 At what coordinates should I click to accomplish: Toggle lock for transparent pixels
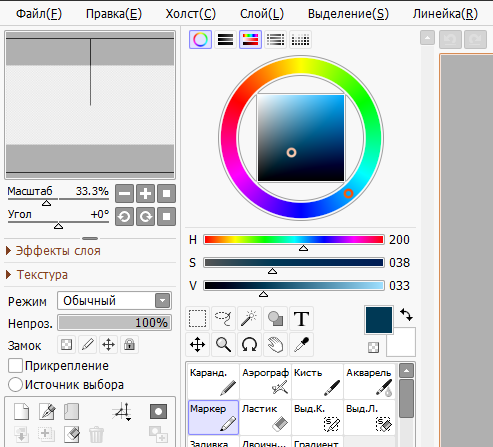[66, 344]
